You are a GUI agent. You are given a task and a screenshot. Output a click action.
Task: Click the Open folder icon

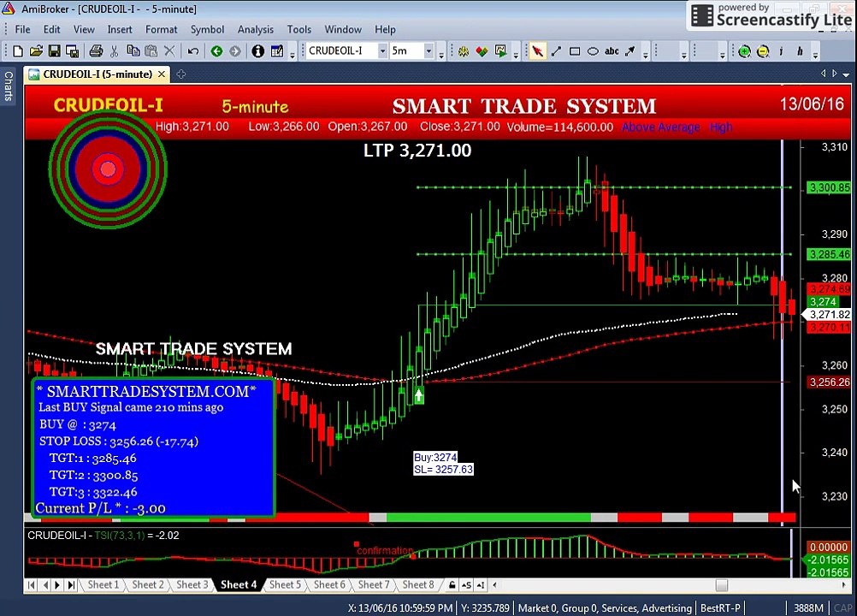pyautogui.click(x=36, y=51)
